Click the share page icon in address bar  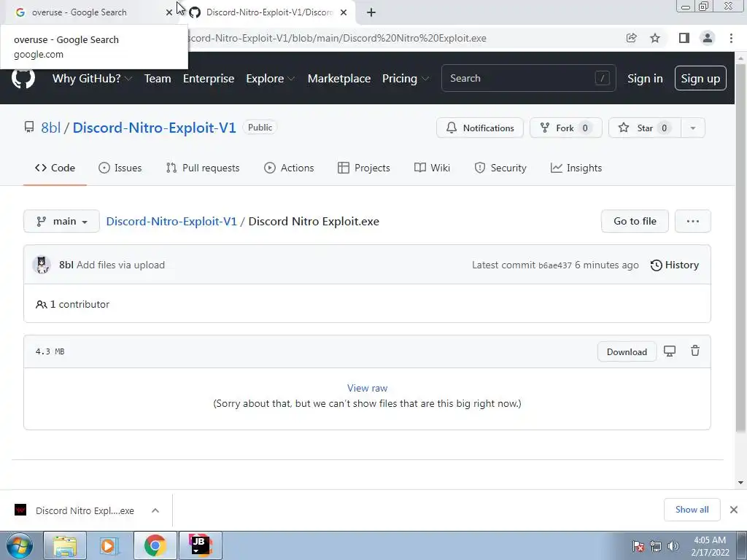[x=631, y=38]
